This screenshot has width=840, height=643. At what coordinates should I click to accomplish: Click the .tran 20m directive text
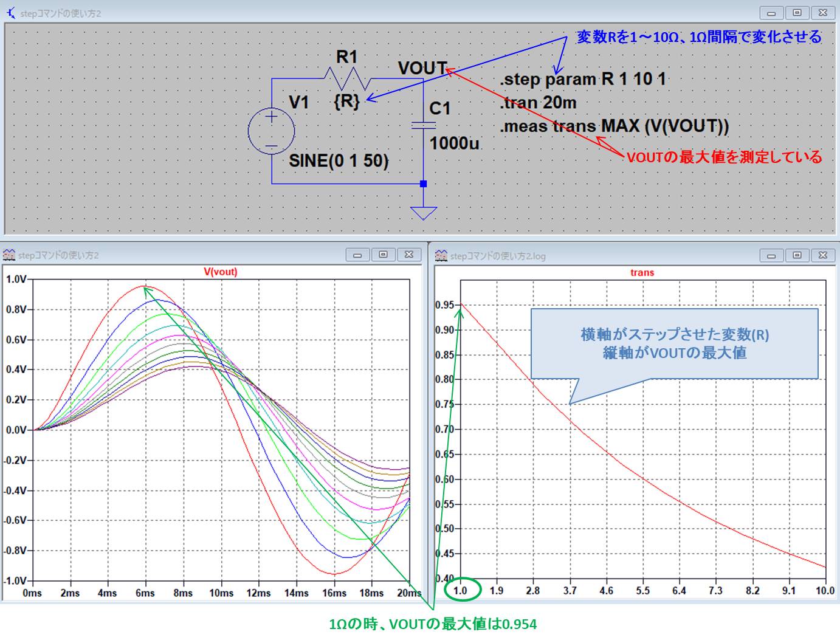point(538,103)
